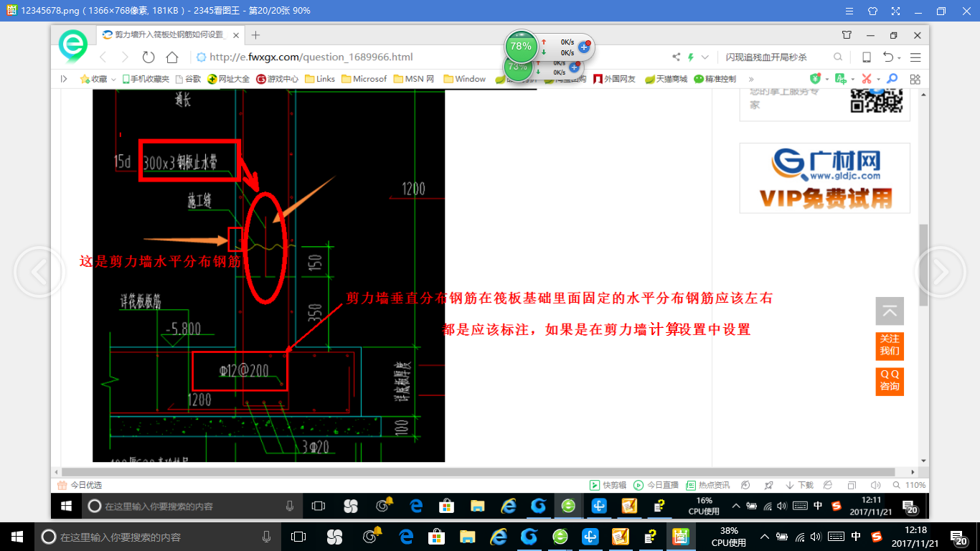
Task: Open 下载 downloads in the status bar
Action: coord(799,485)
